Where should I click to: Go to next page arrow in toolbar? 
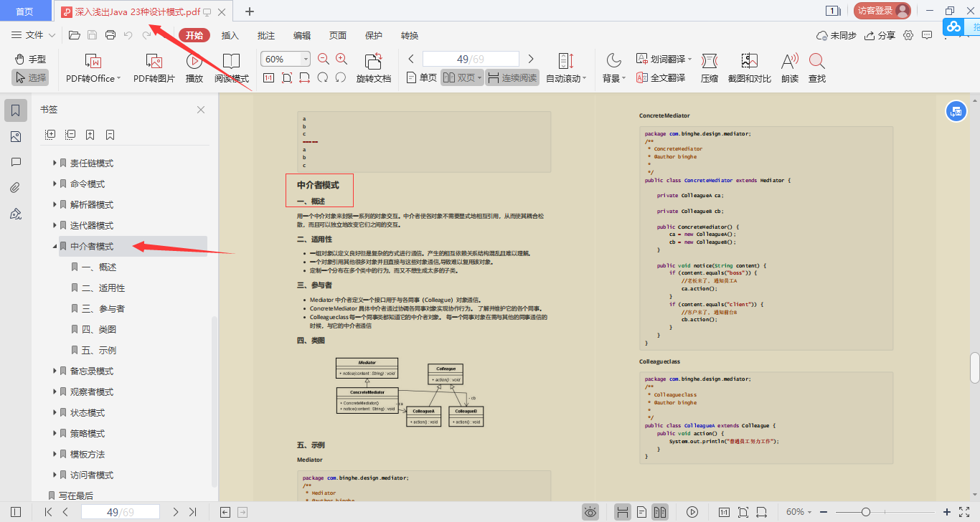point(531,59)
